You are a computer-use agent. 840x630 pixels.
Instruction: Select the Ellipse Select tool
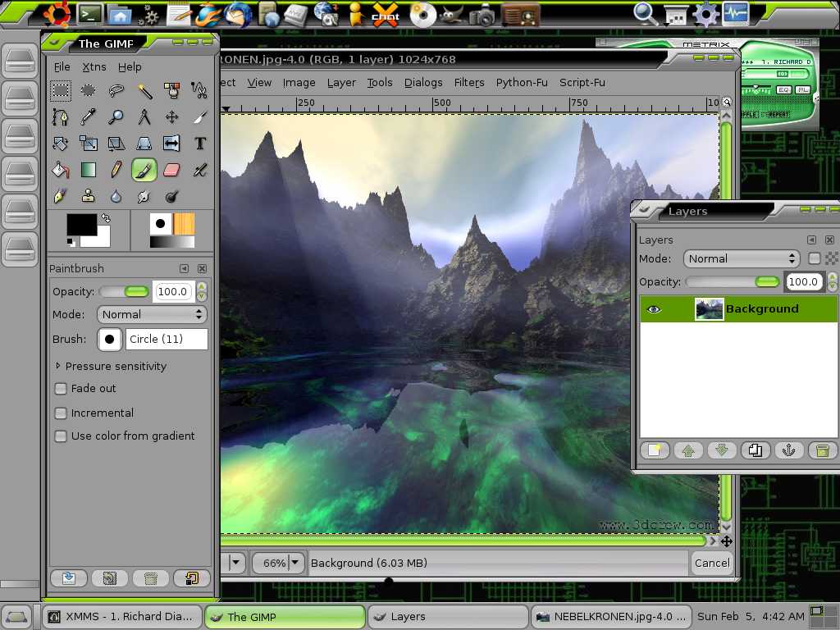click(89, 90)
